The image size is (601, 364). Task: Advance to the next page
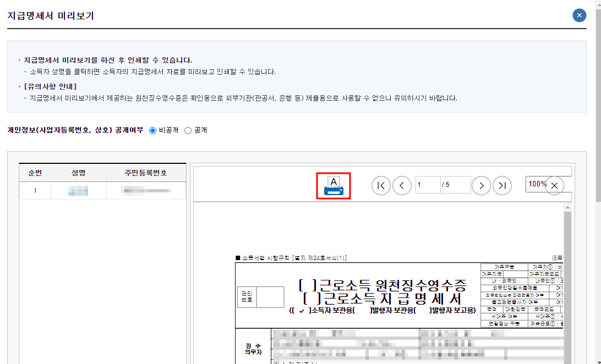click(481, 185)
